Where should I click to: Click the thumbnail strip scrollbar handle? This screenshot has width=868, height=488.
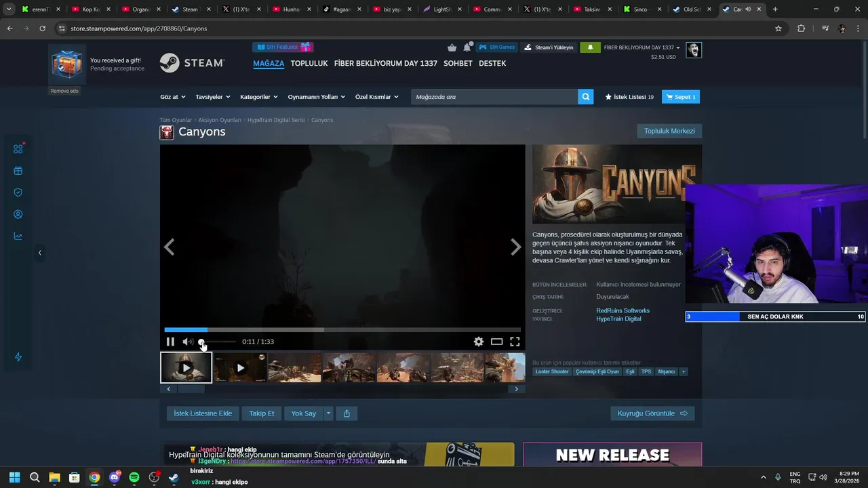(191, 389)
